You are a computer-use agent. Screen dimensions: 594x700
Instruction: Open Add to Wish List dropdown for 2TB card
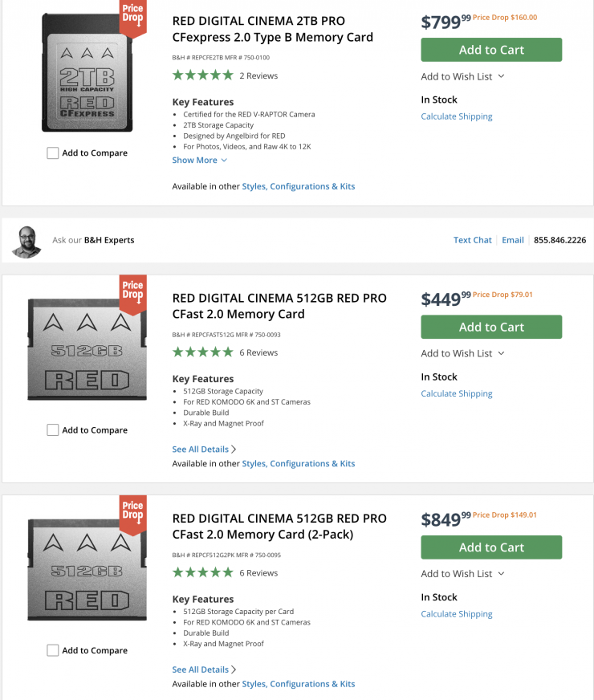463,76
